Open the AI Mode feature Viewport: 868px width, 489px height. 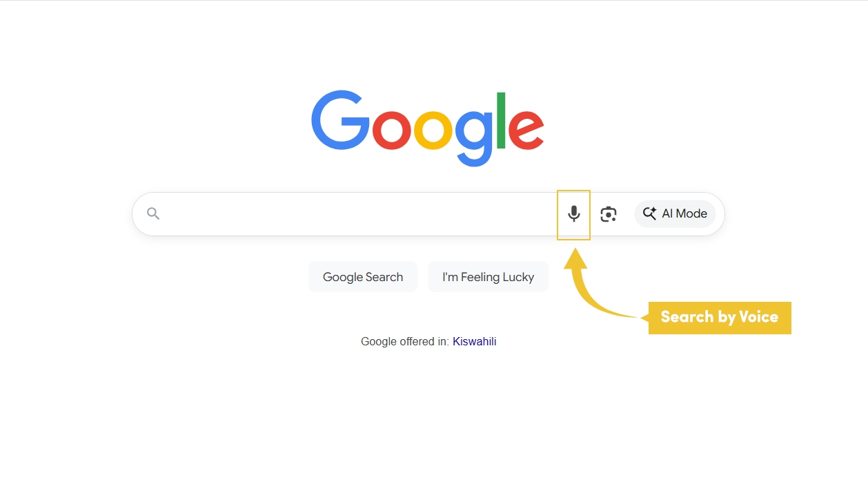(x=674, y=213)
